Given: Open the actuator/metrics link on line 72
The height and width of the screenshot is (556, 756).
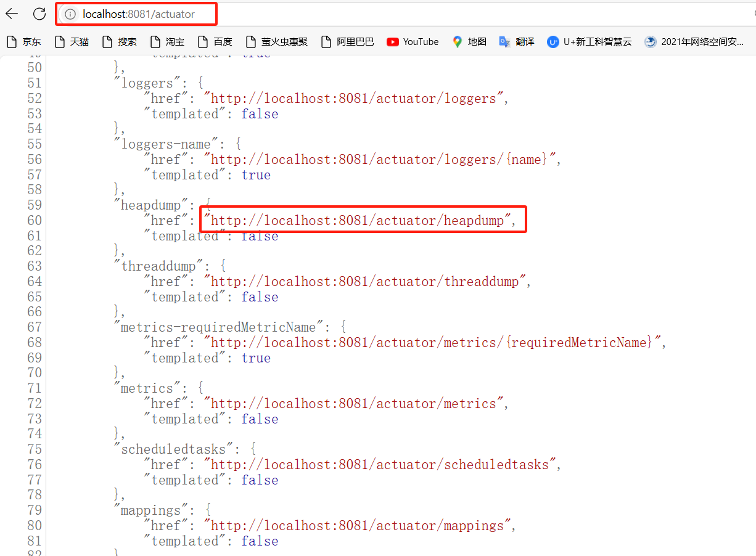Looking at the screenshot, I should pos(354,404).
